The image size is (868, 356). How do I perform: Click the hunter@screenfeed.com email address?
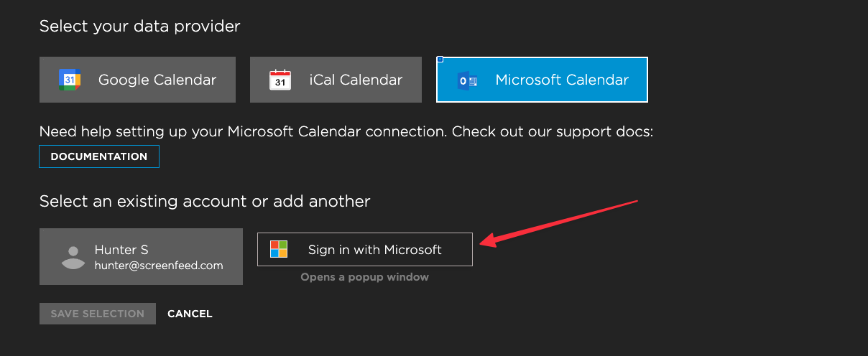(x=159, y=265)
